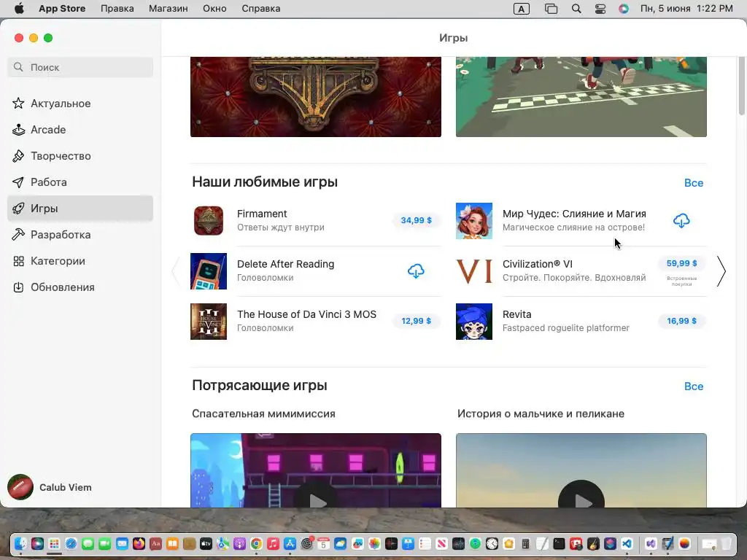747x560 pixels.
Task: Open the window tiling menu bar icon
Action: (x=551, y=9)
